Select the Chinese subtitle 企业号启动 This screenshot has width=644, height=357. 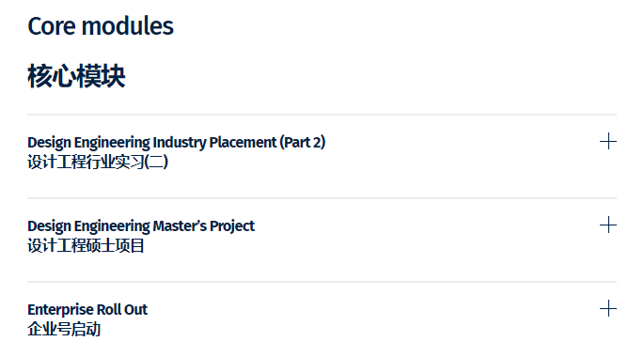[x=64, y=329]
